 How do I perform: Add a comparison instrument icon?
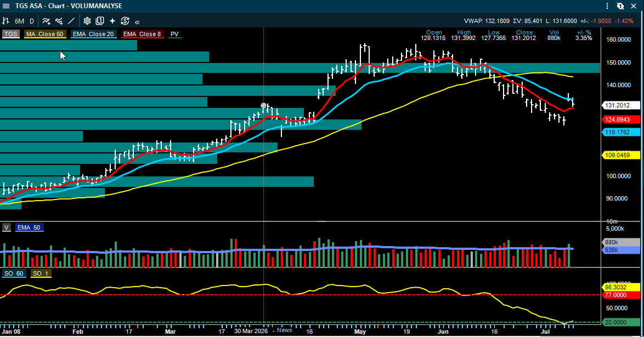pos(59,21)
